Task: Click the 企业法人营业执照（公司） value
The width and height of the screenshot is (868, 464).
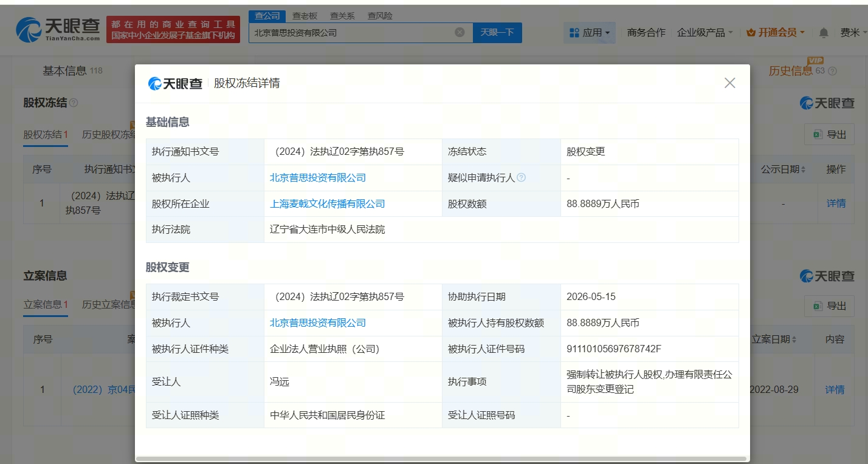Action: 325,349
